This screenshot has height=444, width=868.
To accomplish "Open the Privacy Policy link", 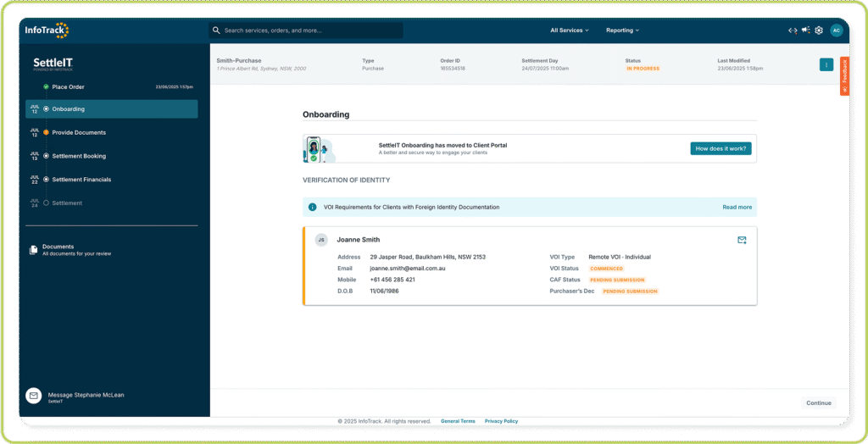I will pos(501,421).
